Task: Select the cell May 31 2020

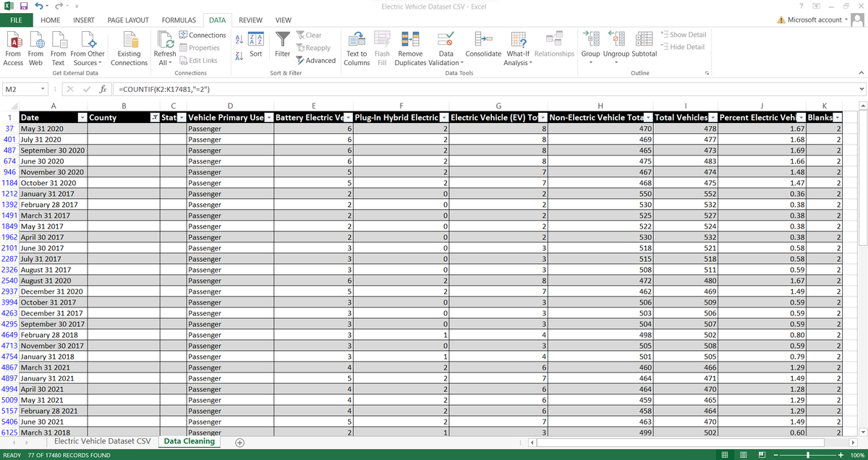Action: 54,128
